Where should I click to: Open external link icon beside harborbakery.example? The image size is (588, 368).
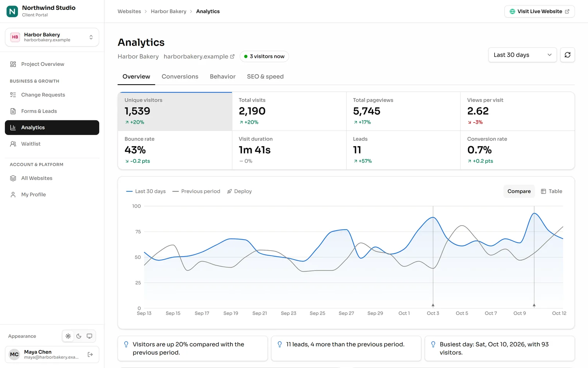pyautogui.click(x=232, y=56)
